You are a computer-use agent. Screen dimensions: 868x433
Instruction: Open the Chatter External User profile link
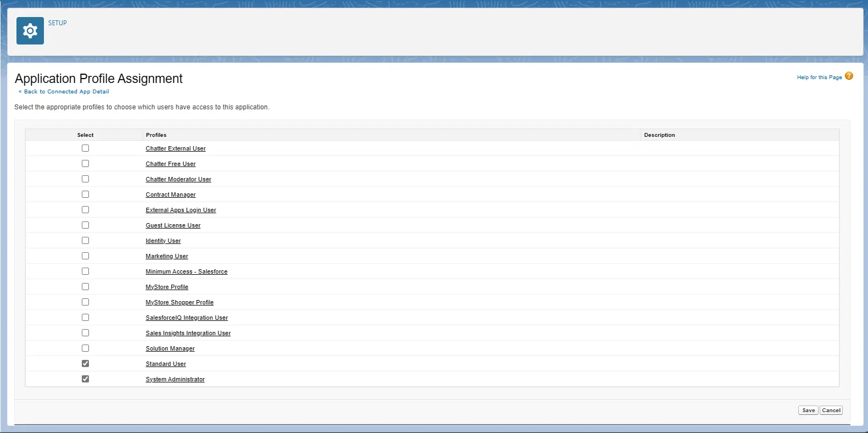[176, 148]
